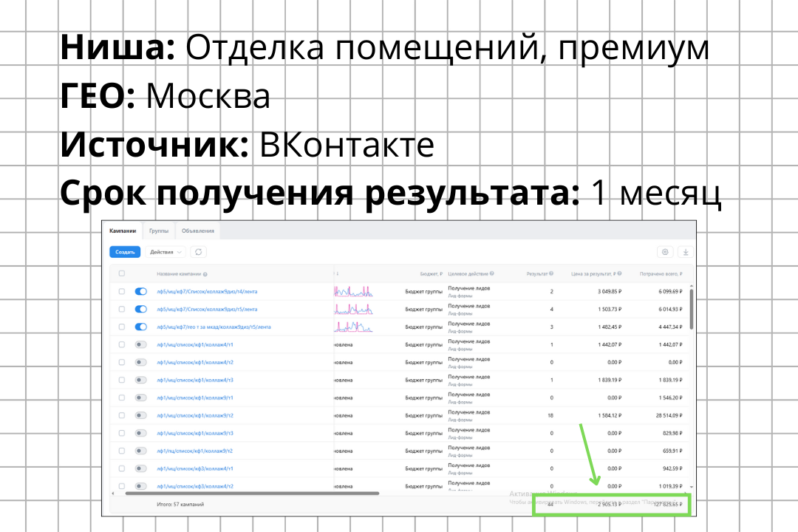Click the up arrow of vertical scrollbar

[x=691, y=287]
